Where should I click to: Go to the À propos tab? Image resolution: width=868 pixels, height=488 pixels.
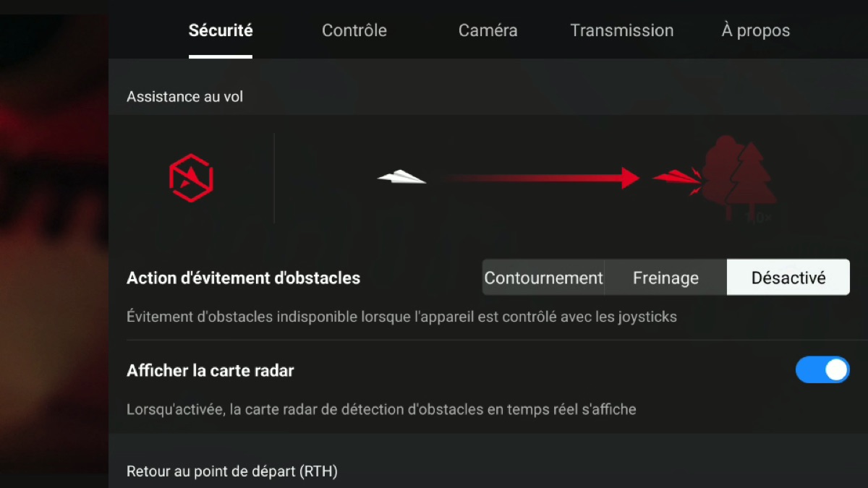[756, 31]
